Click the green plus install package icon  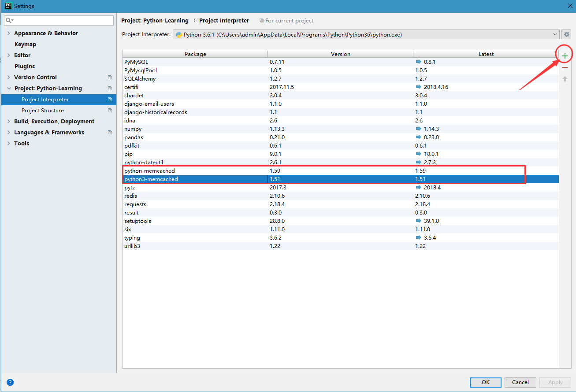pos(565,56)
